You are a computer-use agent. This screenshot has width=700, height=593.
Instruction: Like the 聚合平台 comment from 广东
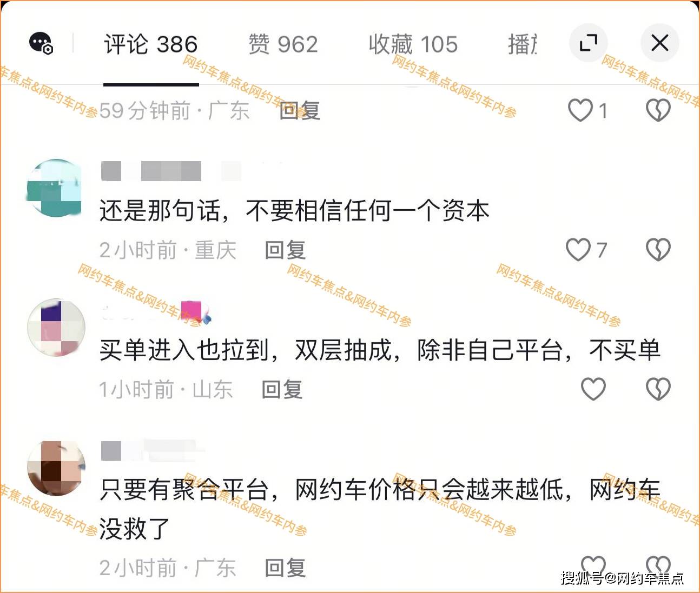pos(593,565)
